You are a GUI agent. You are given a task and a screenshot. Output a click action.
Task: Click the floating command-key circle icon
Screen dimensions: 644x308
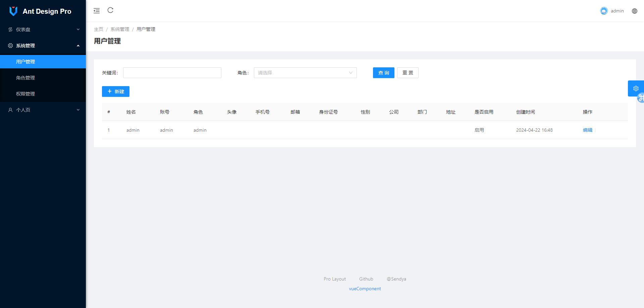tap(641, 98)
